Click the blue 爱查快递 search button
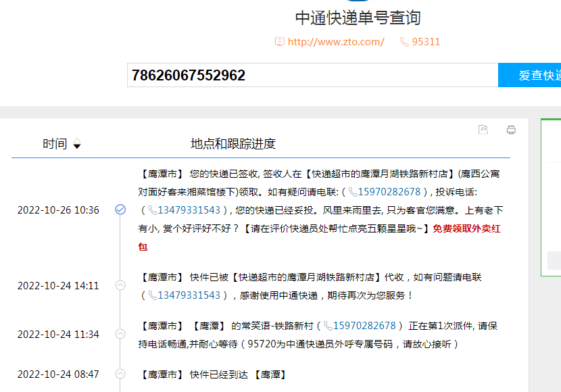The height and width of the screenshot is (392, 561). [x=529, y=75]
